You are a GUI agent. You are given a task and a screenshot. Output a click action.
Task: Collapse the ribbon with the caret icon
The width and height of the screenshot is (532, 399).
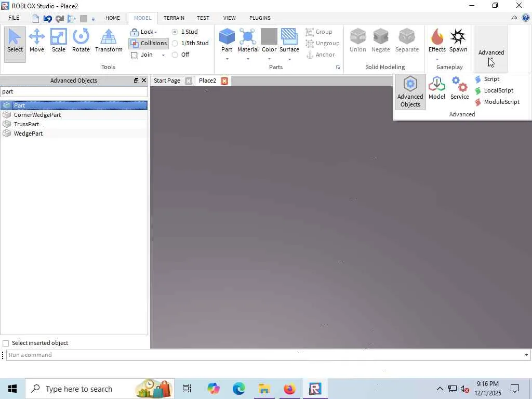click(514, 18)
